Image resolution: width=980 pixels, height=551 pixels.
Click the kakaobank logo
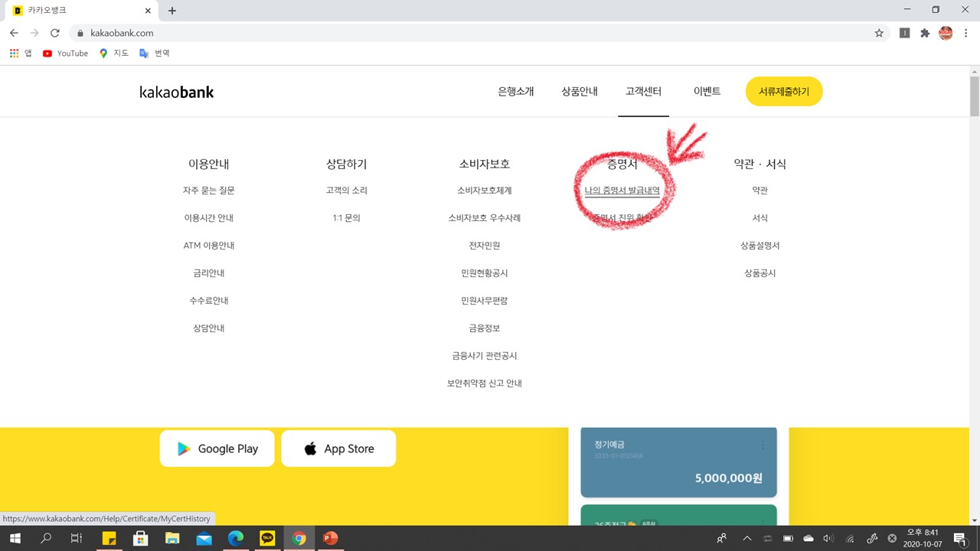coord(177,92)
